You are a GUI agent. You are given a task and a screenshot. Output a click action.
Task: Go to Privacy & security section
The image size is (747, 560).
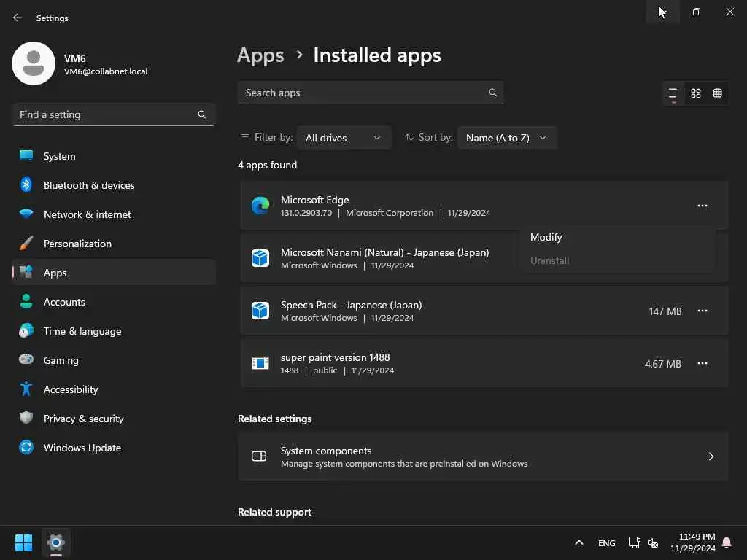pyautogui.click(x=83, y=419)
